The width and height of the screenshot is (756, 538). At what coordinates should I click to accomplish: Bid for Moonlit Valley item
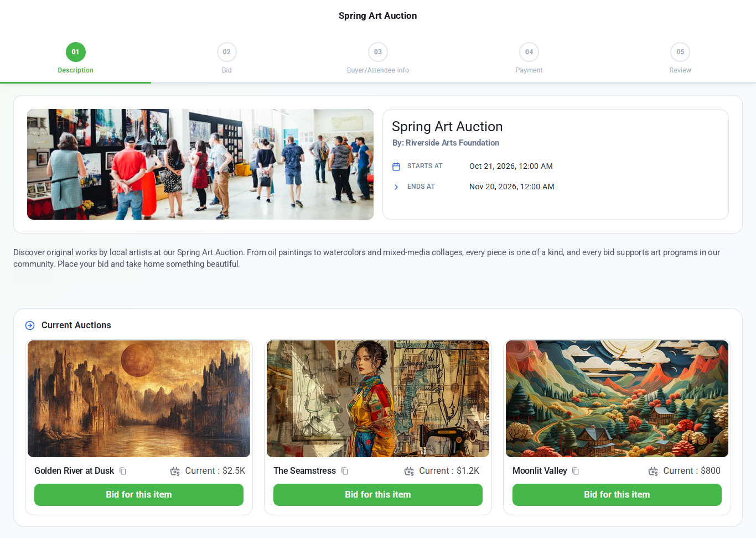pyautogui.click(x=617, y=495)
